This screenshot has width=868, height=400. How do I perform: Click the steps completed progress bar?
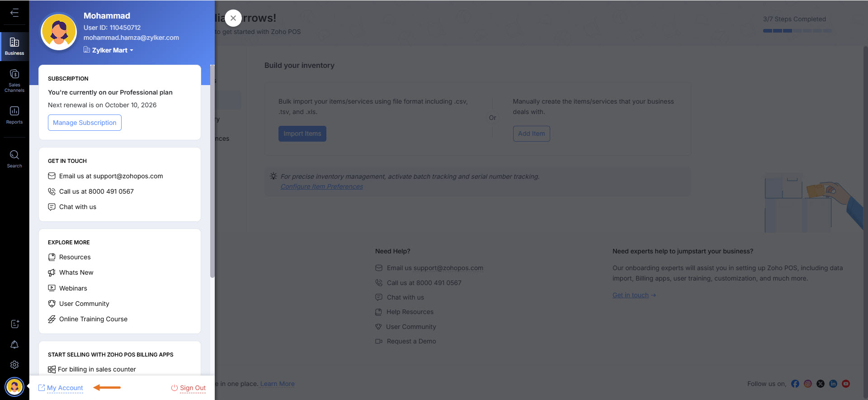click(x=797, y=31)
